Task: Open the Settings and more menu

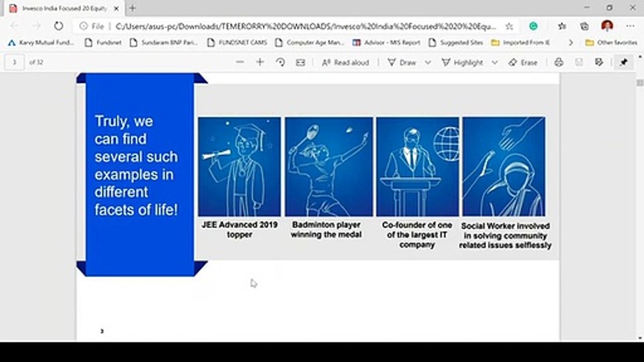Action: click(x=630, y=26)
